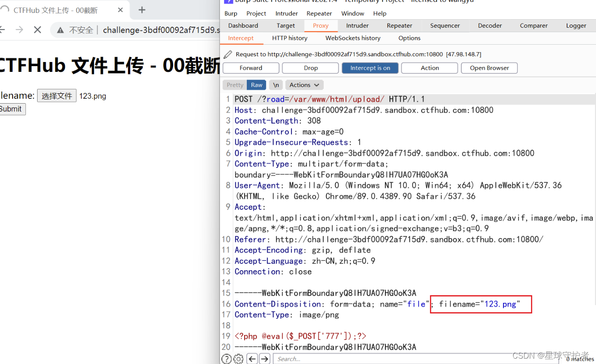
Task: Switch to the Intruder tool tab
Action: click(x=358, y=25)
